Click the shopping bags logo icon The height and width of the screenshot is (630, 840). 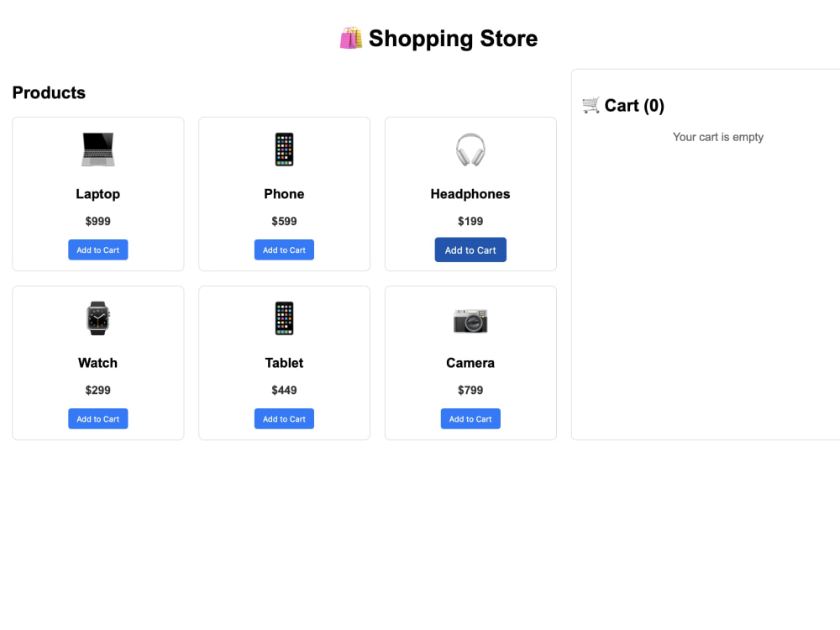pos(351,38)
